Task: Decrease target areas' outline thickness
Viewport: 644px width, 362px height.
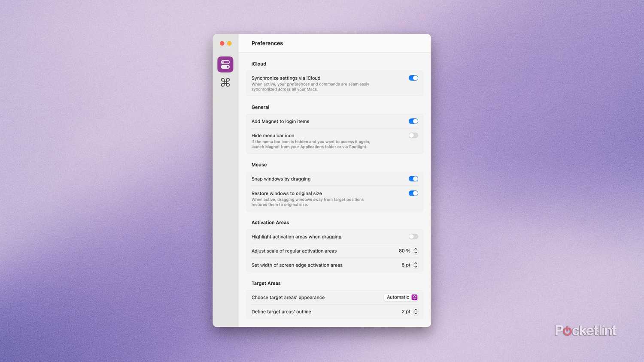Action: point(415,313)
